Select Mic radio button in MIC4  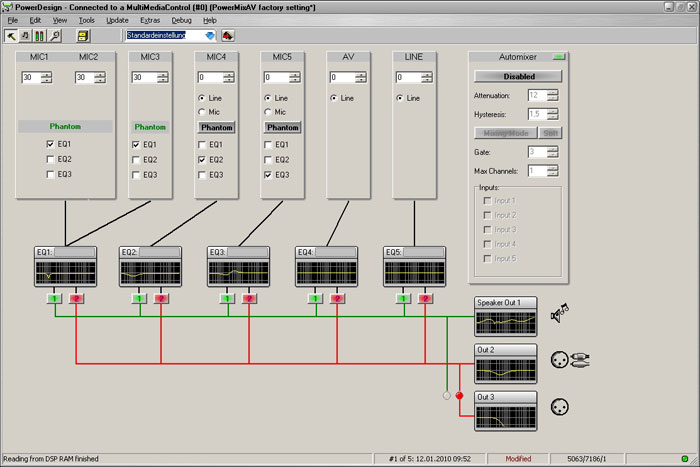tap(202, 112)
